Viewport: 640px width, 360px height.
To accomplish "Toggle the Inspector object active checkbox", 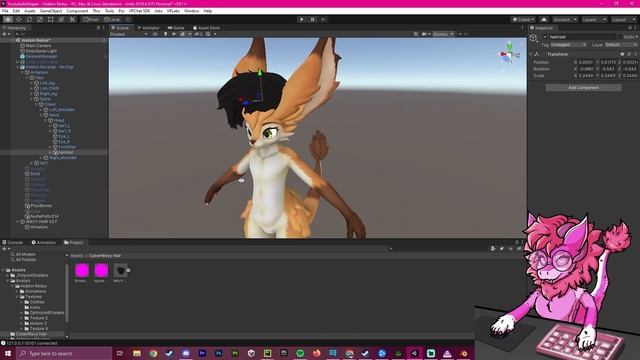I will coord(545,37).
